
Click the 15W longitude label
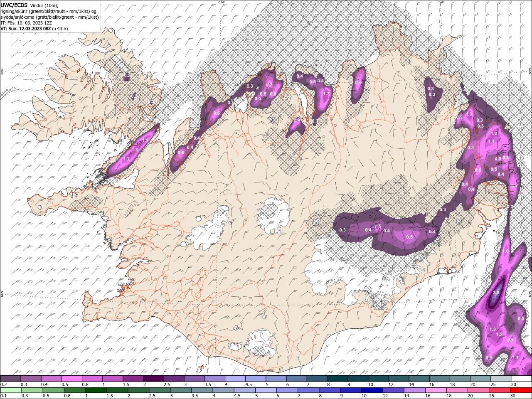[x=440, y=2]
